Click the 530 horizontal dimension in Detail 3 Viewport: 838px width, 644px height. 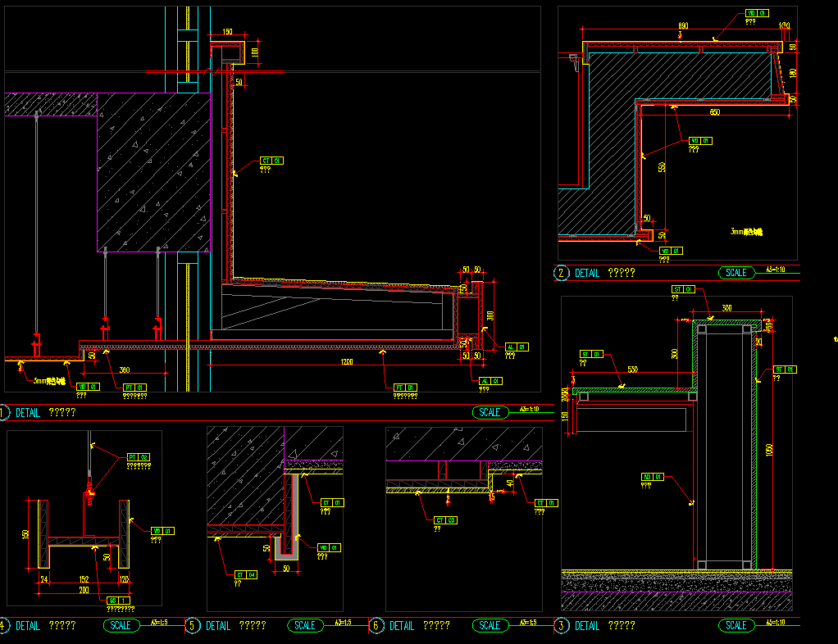pos(632,370)
